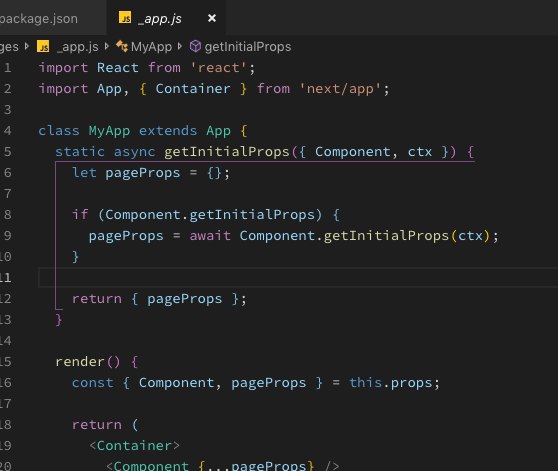Open the MyApp class breadcrumb
The image size is (558, 471).
(151, 47)
